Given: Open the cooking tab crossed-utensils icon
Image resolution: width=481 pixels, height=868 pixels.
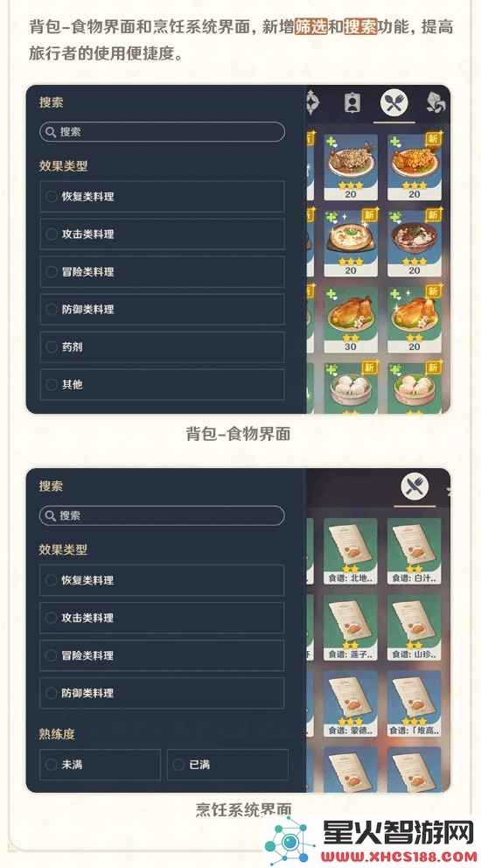Looking at the screenshot, I should pyautogui.click(x=415, y=486).
